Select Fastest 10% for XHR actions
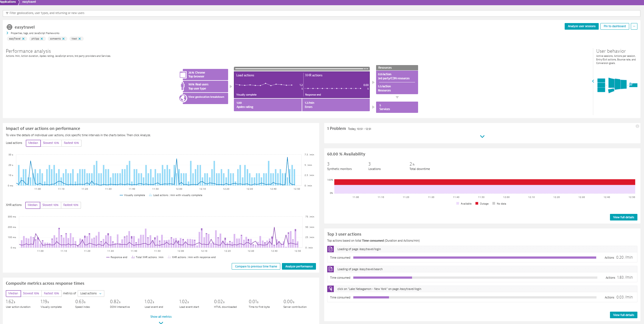The image size is (644, 324). point(71,205)
